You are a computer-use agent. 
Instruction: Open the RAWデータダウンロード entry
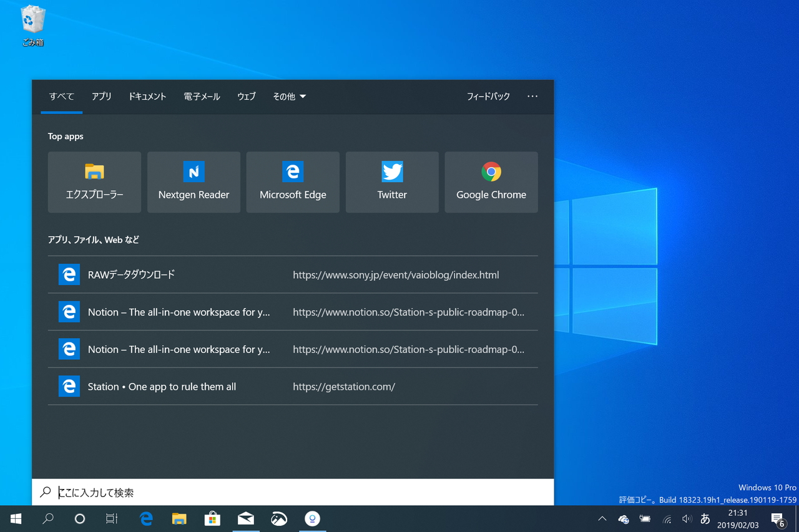(293, 274)
